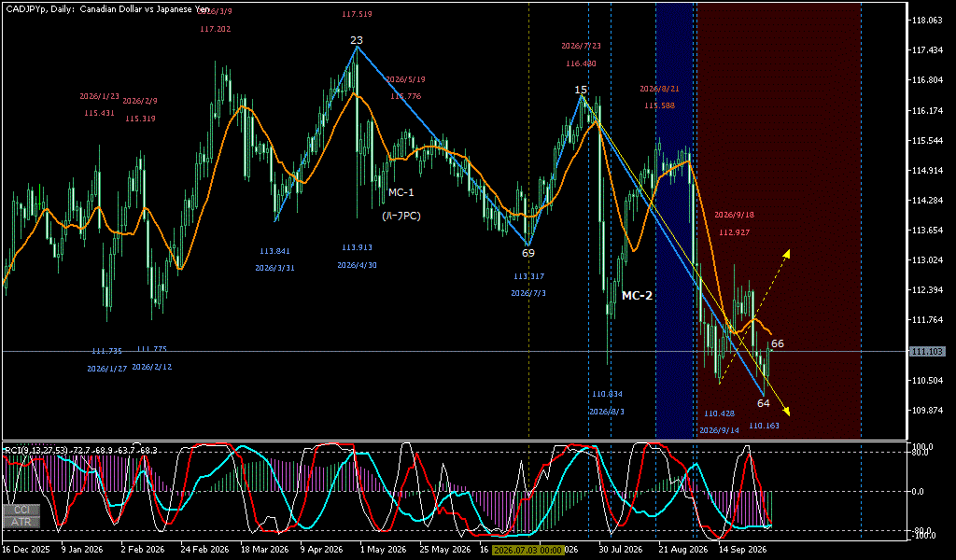This screenshot has width=956, height=560.
Task: Click the 110.834 low price label
Action: pos(607,394)
